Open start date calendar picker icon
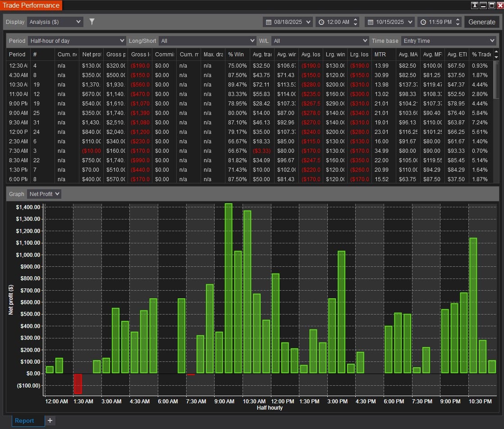This screenshot has width=504, height=429. click(x=269, y=22)
